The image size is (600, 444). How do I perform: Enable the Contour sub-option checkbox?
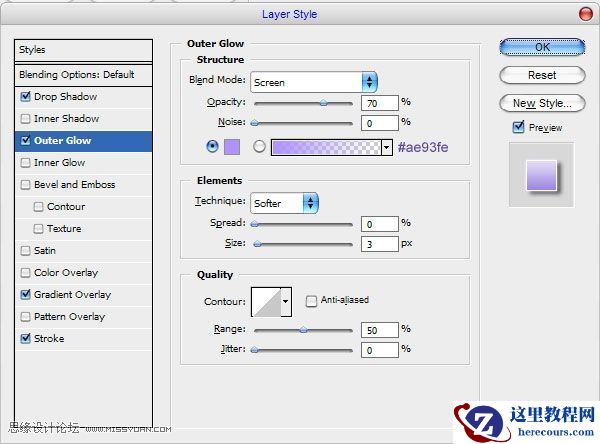click(x=38, y=207)
